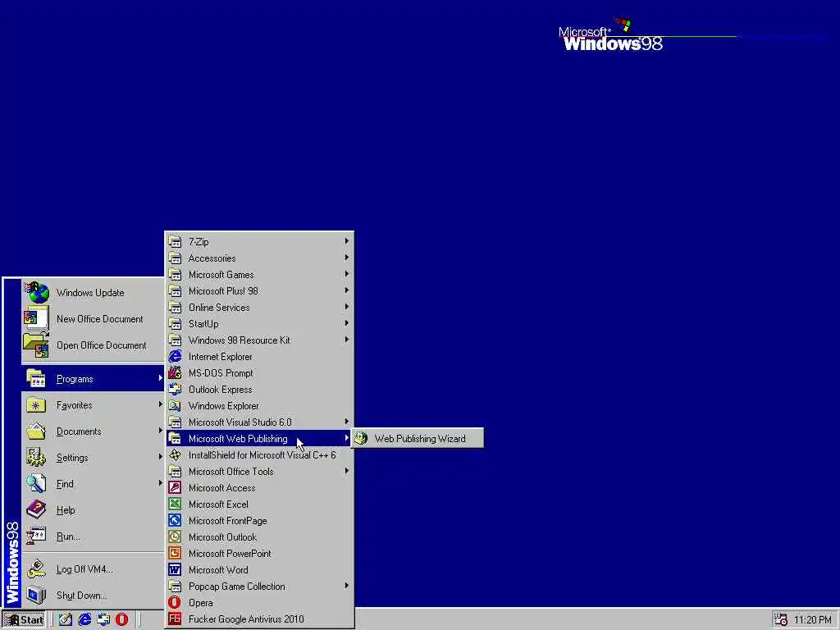The image size is (840, 630).
Task: Expand the Microsoft Office Tools submenu arrow
Action: click(x=347, y=471)
